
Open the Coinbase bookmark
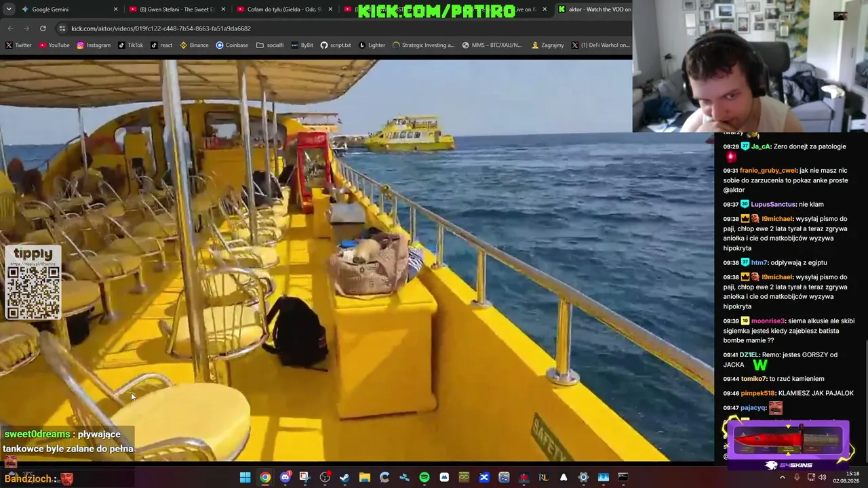click(x=232, y=45)
